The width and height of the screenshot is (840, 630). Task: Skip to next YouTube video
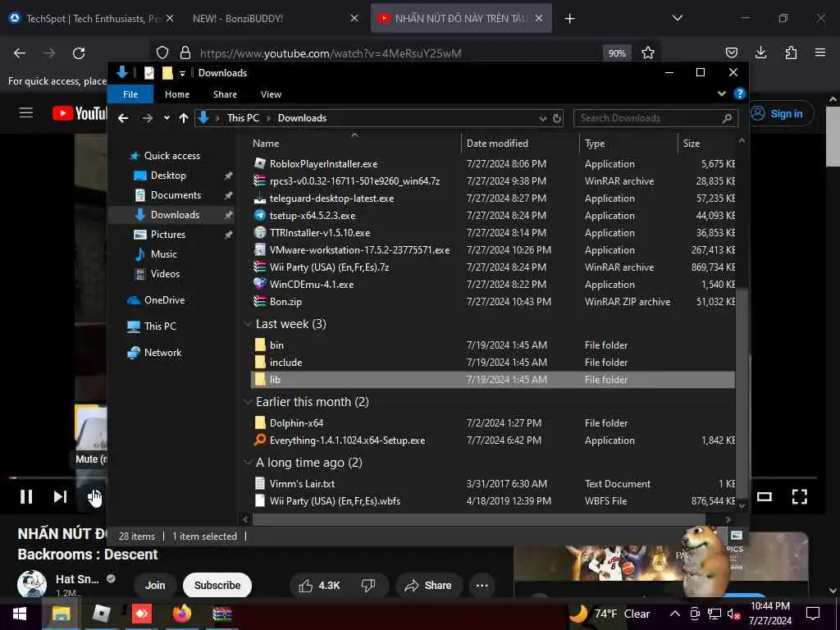point(60,496)
